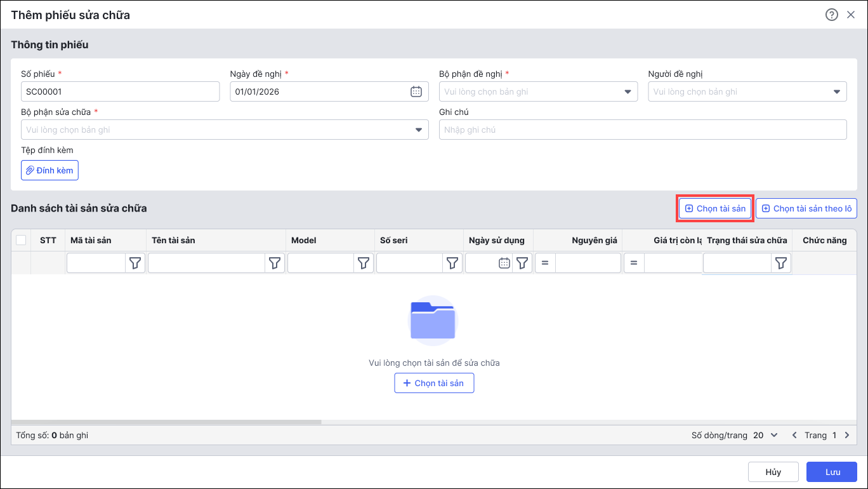
Task: Click filter icon in Mã tài sản column
Action: (135, 263)
